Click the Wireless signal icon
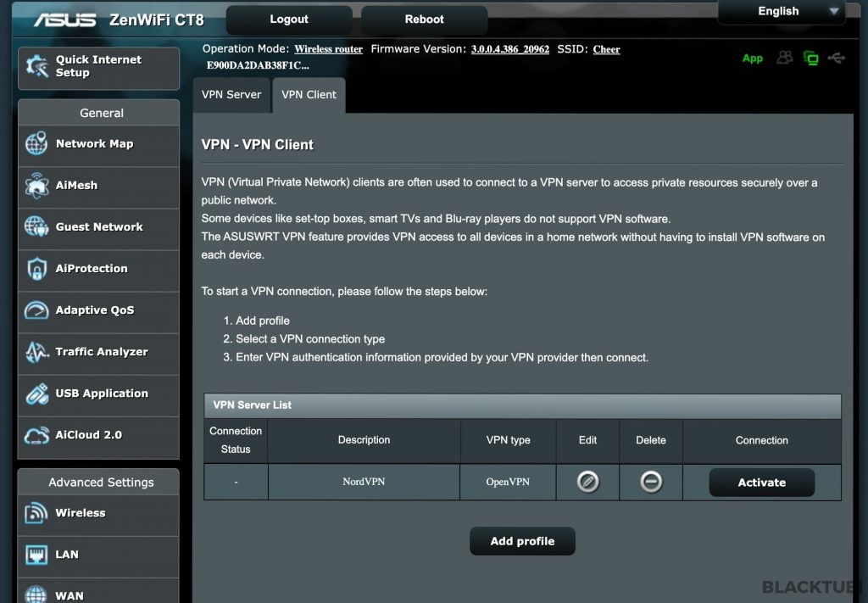 click(x=36, y=513)
